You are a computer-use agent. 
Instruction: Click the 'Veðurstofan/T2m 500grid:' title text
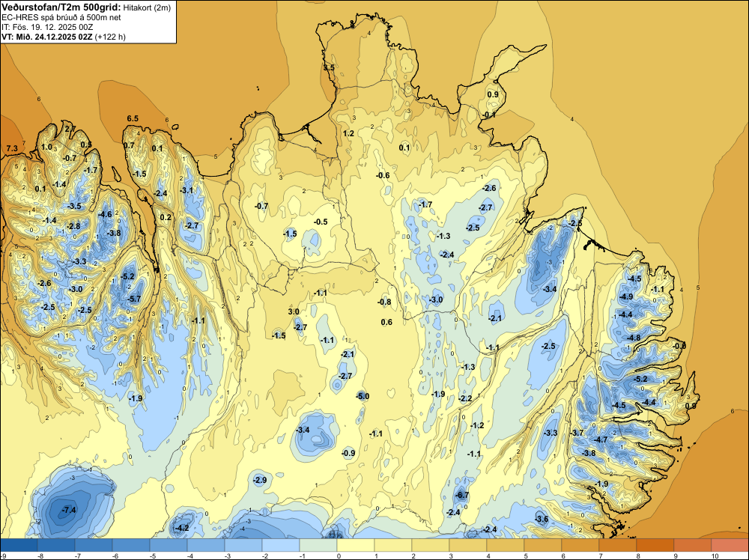coord(60,7)
